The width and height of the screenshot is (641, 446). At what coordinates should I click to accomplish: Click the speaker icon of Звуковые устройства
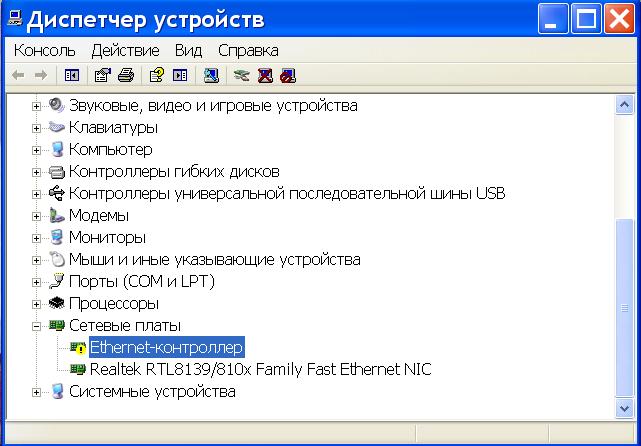tap(56, 105)
